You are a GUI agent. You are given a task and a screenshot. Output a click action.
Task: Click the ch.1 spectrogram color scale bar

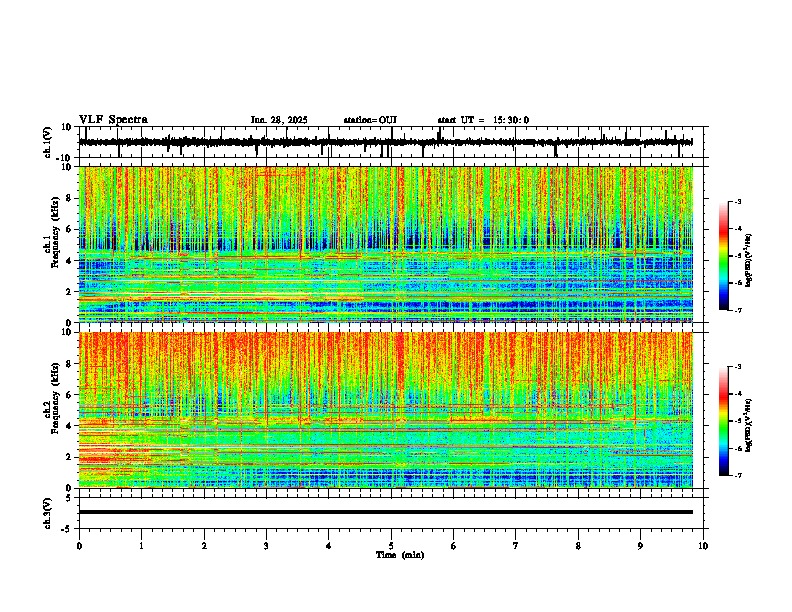(x=723, y=256)
